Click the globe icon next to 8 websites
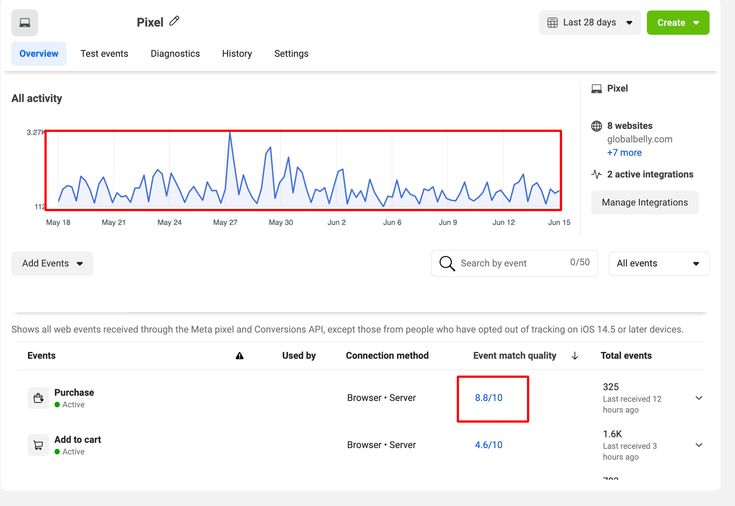The image size is (735, 506). pos(596,126)
